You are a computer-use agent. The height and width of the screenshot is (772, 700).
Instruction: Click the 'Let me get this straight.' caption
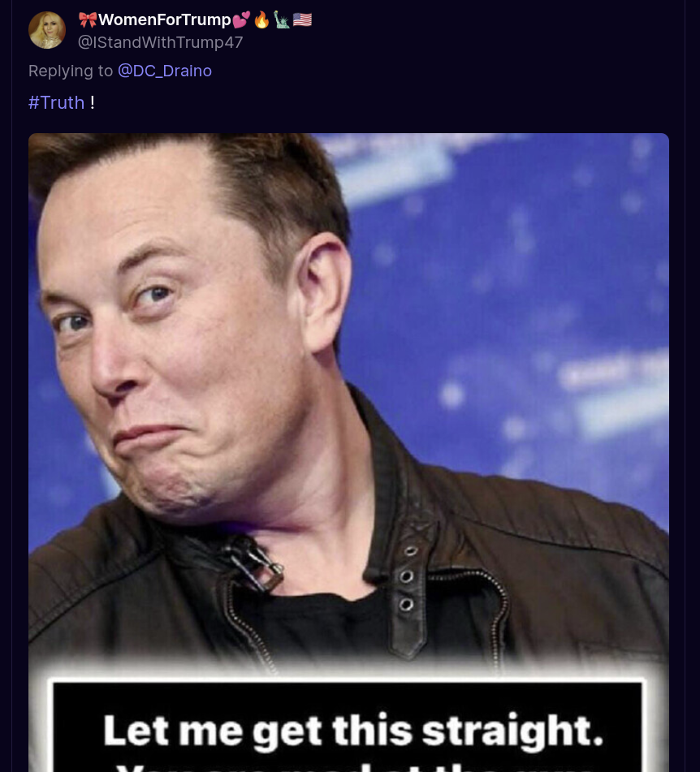click(x=353, y=731)
